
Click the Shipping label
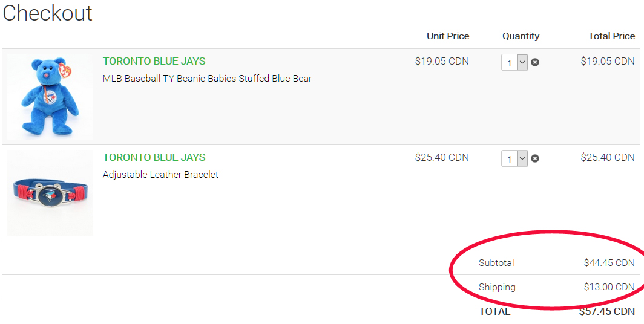click(x=497, y=287)
